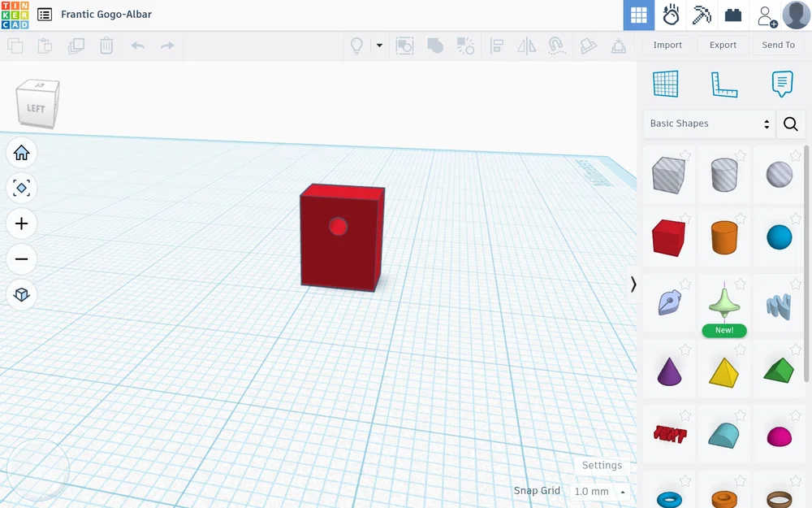Click the Zoom in plus button
812x508 pixels.
[22, 224]
